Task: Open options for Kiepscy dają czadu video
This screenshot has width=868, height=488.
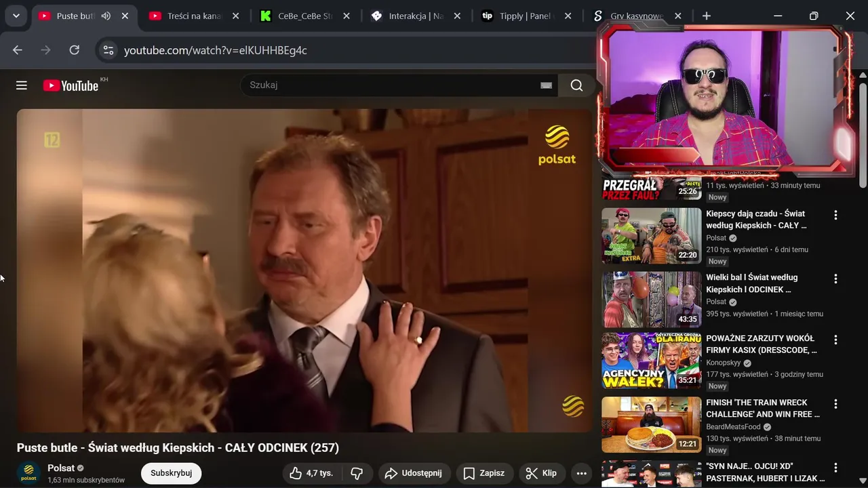Action: pos(835,215)
